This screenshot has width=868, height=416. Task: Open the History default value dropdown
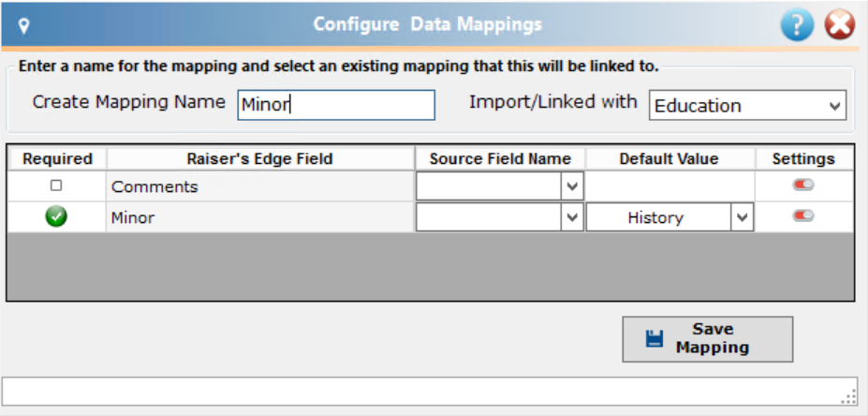pos(743,217)
